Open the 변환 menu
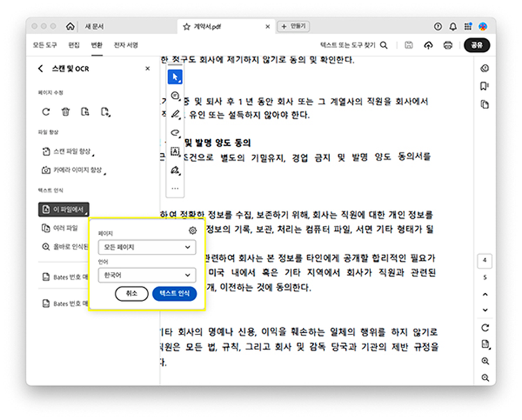 (x=97, y=45)
